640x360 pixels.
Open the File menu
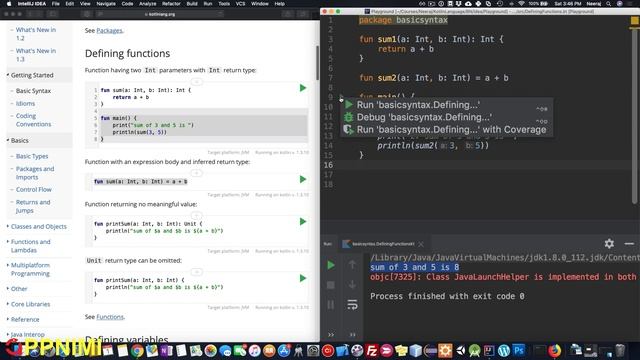click(56, 4)
